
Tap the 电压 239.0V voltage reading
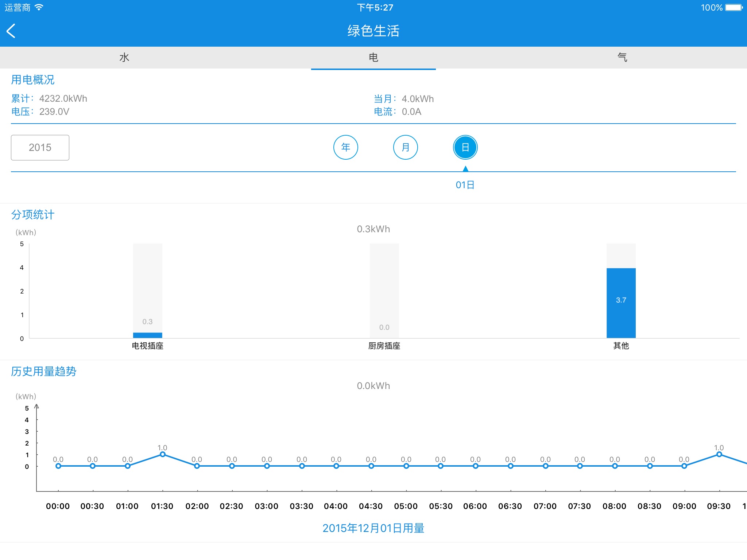(40, 112)
